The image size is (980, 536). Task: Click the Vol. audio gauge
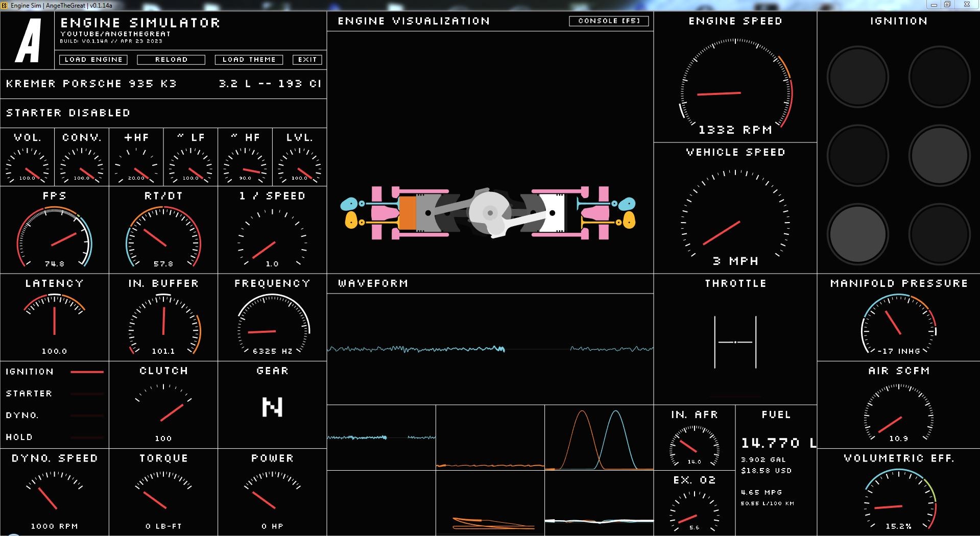click(x=28, y=164)
